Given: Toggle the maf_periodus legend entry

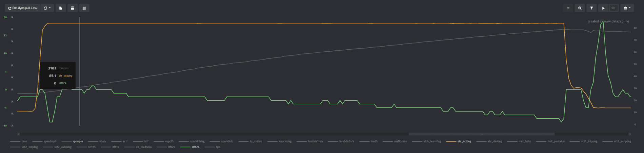Looking at the screenshot, I should pyautogui.click(x=550, y=141).
